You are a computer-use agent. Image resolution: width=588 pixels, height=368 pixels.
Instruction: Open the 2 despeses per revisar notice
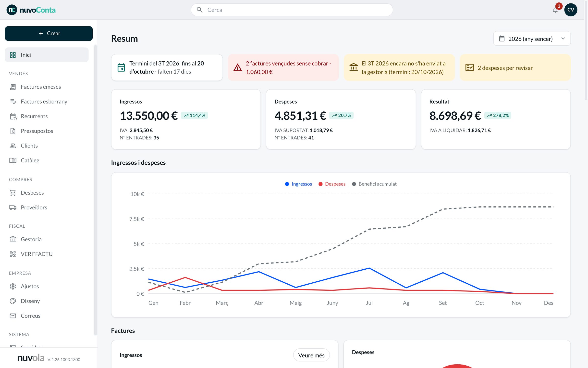pyautogui.click(x=515, y=67)
